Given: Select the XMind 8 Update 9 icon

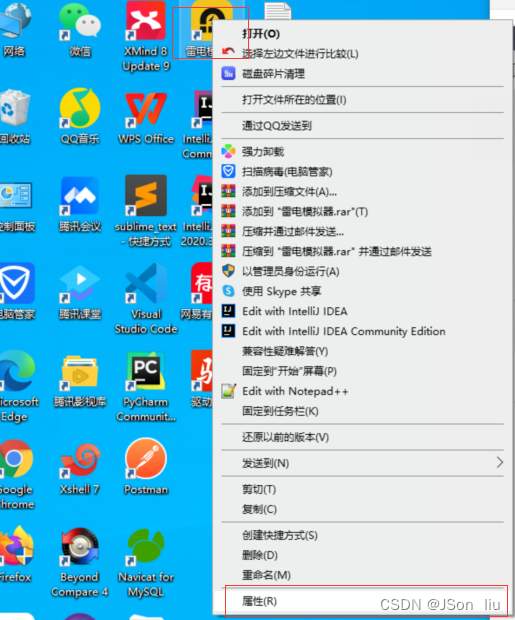Looking at the screenshot, I should 146,21.
